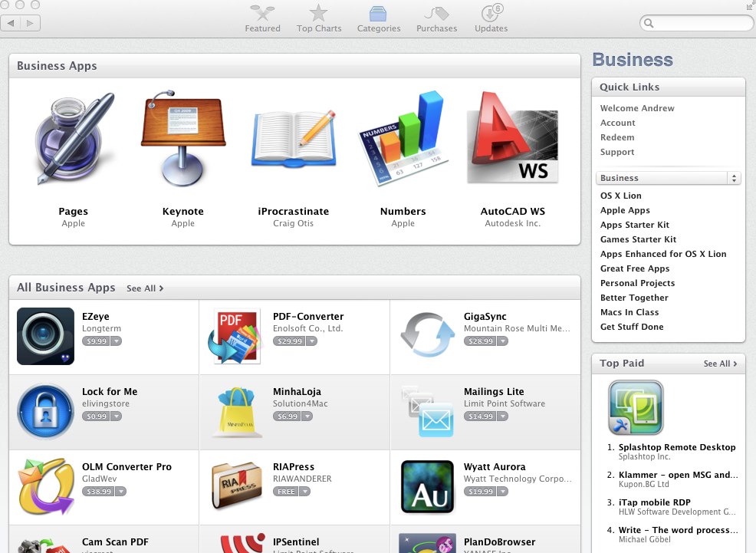Select the GigaSync arrows icon
This screenshot has width=756, height=553.
428,334
